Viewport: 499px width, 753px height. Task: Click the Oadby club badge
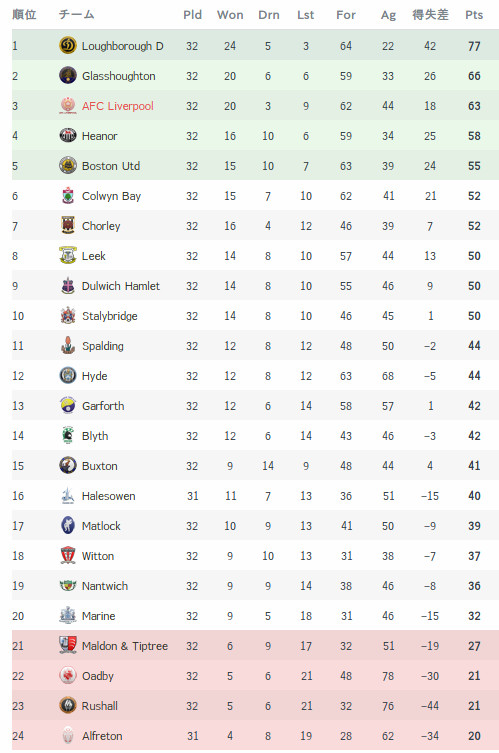tap(68, 676)
